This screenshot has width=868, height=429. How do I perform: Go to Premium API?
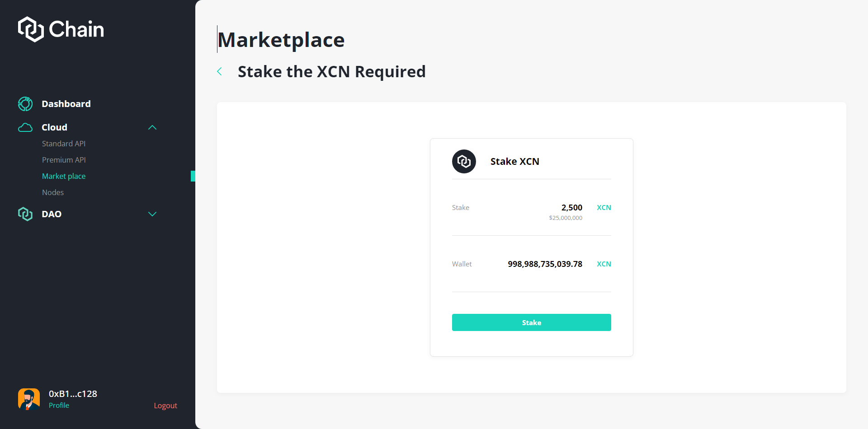click(64, 160)
